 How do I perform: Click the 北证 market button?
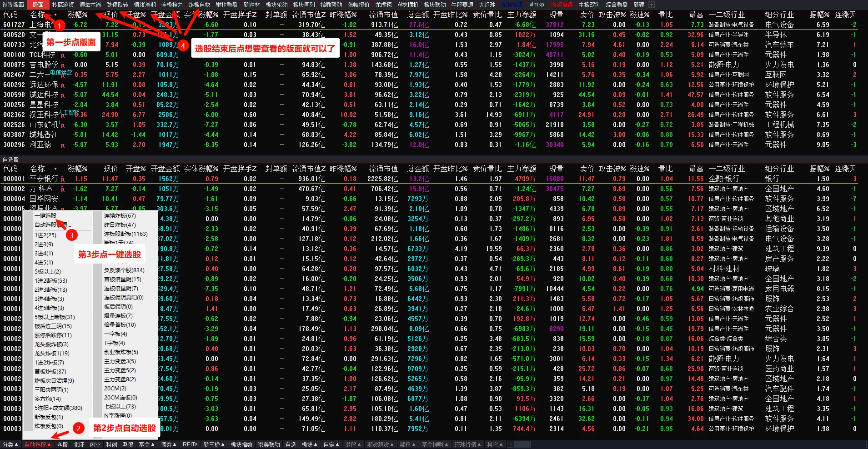coord(79,444)
